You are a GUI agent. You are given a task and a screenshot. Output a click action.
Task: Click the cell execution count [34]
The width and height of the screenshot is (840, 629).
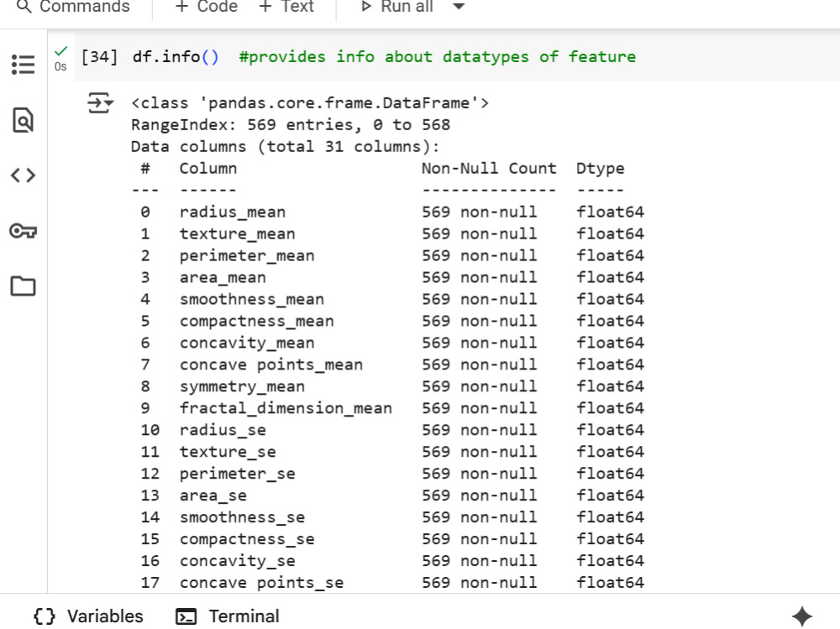click(x=99, y=57)
